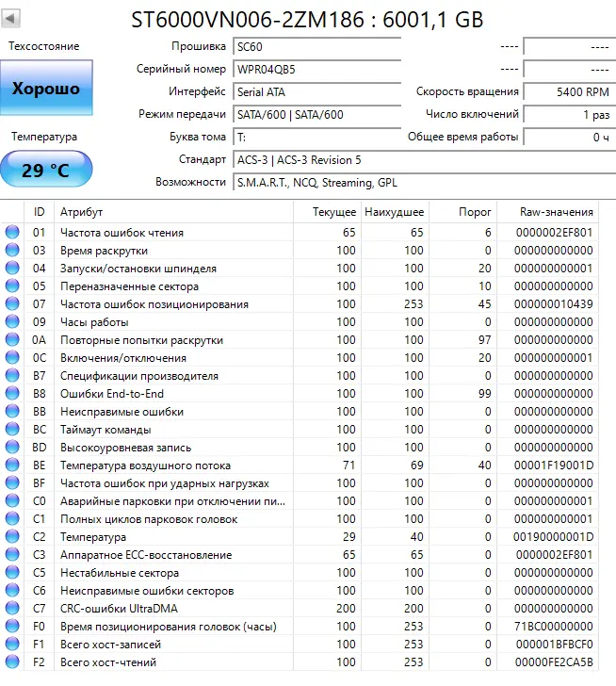616x686 pixels.
Task: Click status icon for Время раскрутки row
Action: [x=12, y=250]
